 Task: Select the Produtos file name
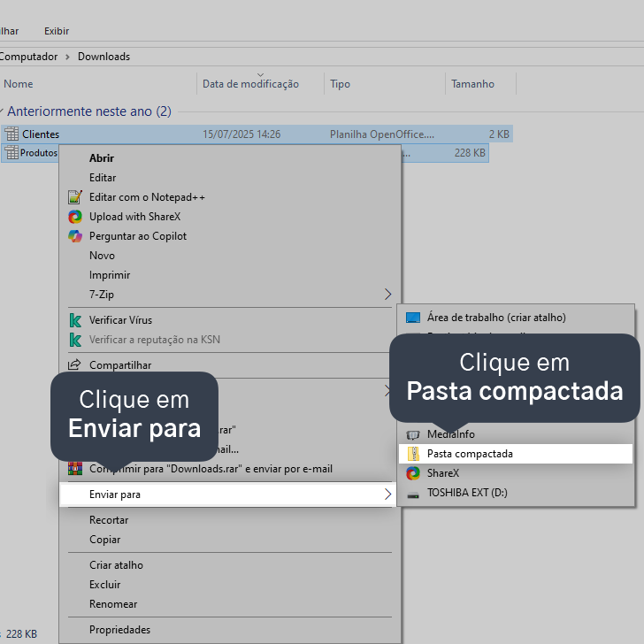tap(39, 153)
